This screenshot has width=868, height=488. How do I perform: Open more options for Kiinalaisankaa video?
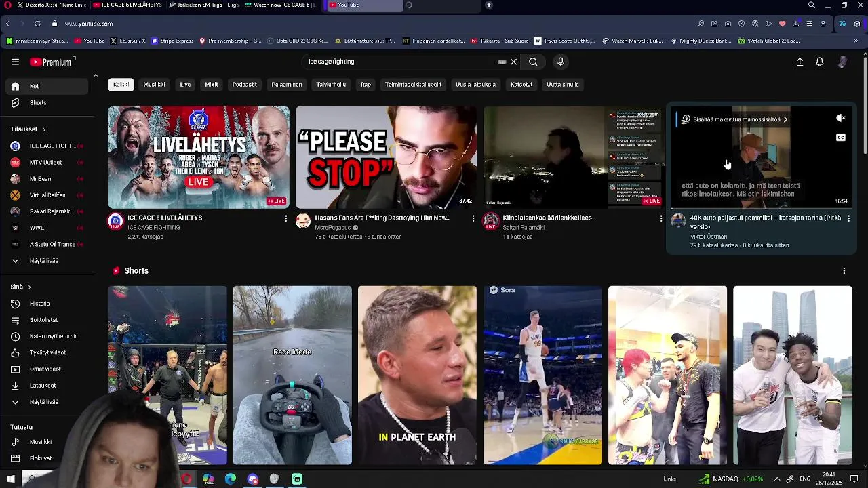pos(661,218)
